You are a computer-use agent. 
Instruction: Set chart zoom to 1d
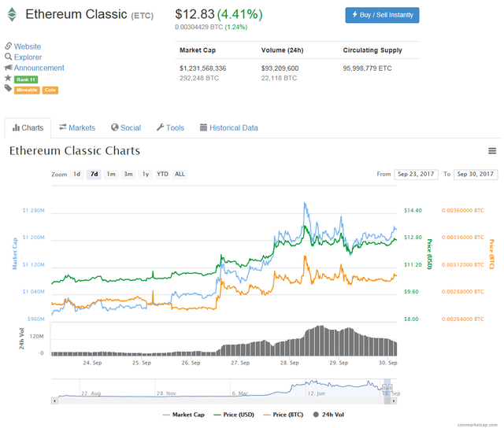(76, 175)
